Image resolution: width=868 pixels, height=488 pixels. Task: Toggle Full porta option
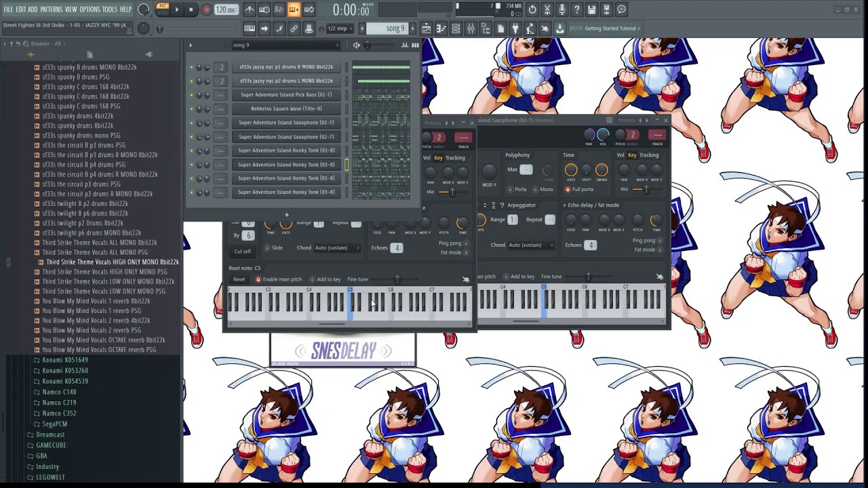pos(579,189)
